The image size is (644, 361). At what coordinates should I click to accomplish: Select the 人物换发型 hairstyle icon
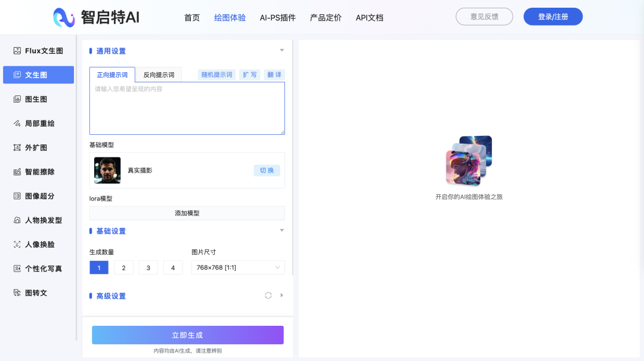coord(17,220)
